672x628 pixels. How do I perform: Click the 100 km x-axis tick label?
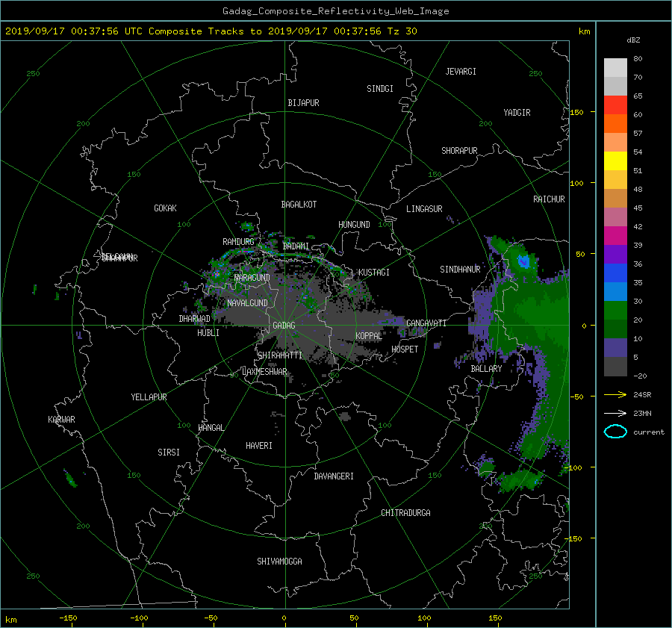click(x=424, y=618)
